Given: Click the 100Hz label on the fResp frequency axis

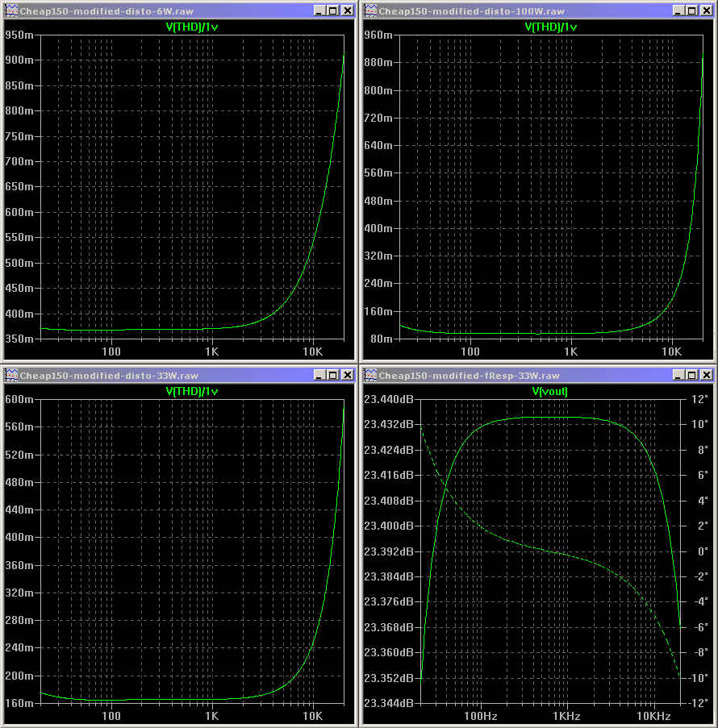Looking at the screenshot, I should click(x=481, y=716).
